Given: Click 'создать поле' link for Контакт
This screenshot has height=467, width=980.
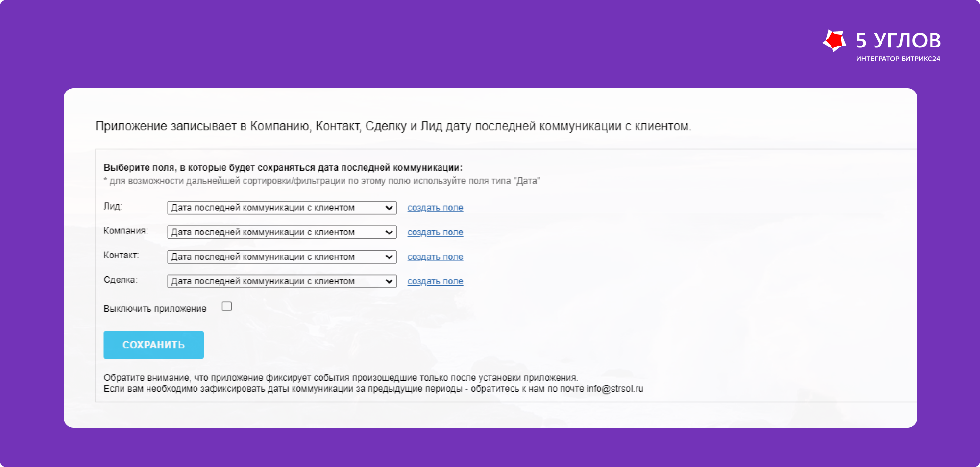Looking at the screenshot, I should [x=435, y=257].
